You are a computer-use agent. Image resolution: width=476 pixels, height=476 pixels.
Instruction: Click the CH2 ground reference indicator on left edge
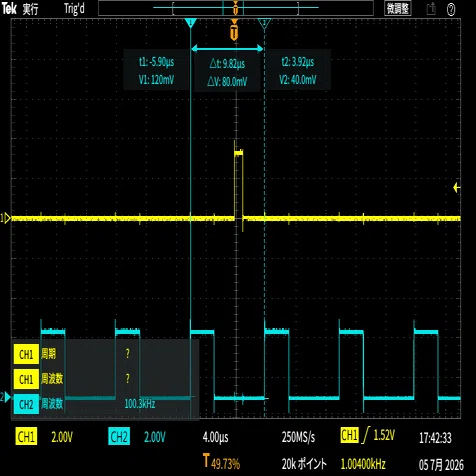(6, 397)
